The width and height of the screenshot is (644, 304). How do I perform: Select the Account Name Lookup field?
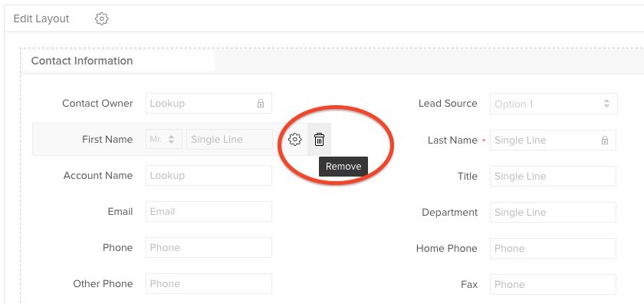pyautogui.click(x=209, y=175)
